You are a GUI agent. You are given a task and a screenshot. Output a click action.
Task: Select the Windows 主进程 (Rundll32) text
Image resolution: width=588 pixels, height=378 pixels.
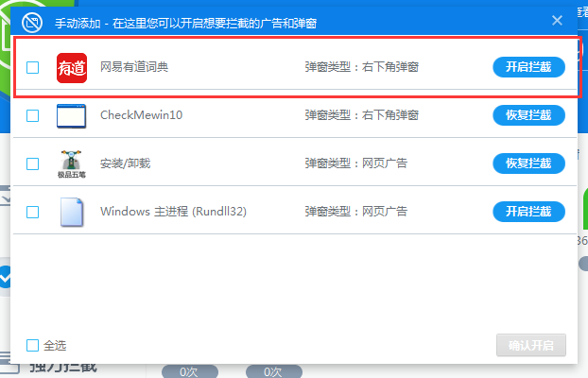click(173, 212)
